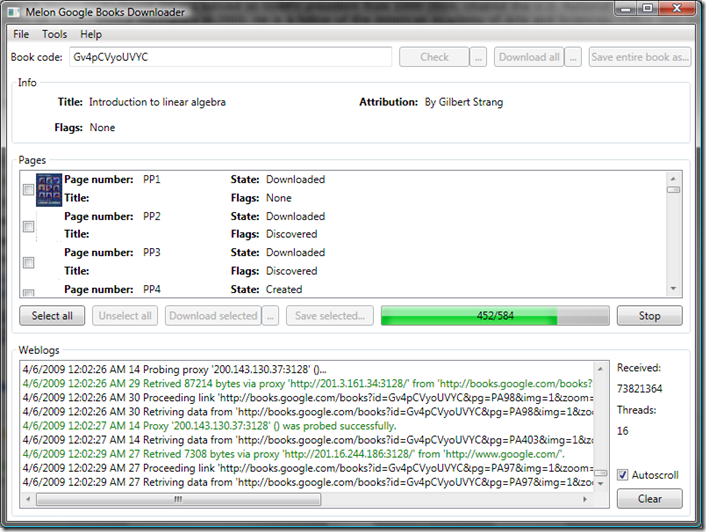Click the Check button

pos(434,57)
